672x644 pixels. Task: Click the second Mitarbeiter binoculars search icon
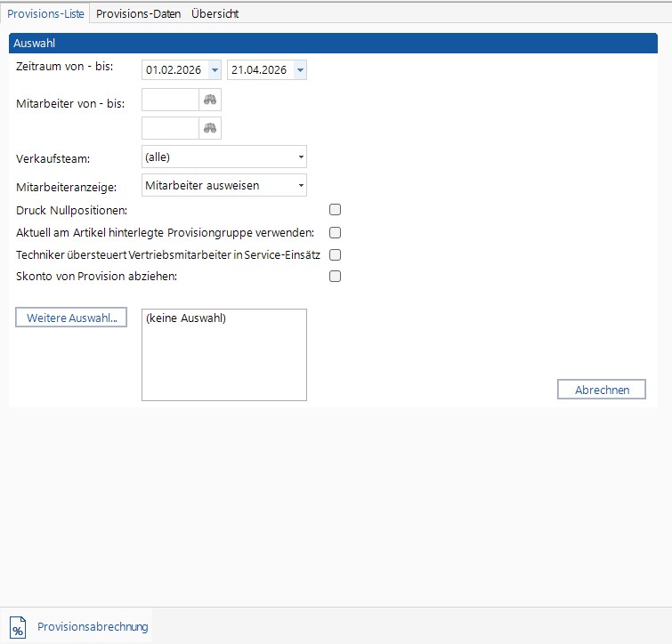tap(210, 128)
